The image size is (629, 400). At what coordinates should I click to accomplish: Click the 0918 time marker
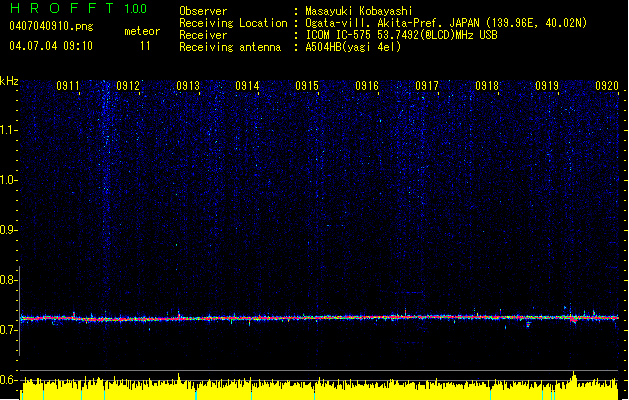coord(487,86)
